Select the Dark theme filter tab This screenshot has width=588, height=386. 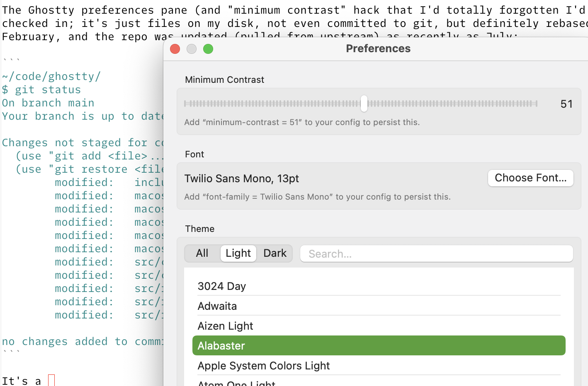pos(275,253)
